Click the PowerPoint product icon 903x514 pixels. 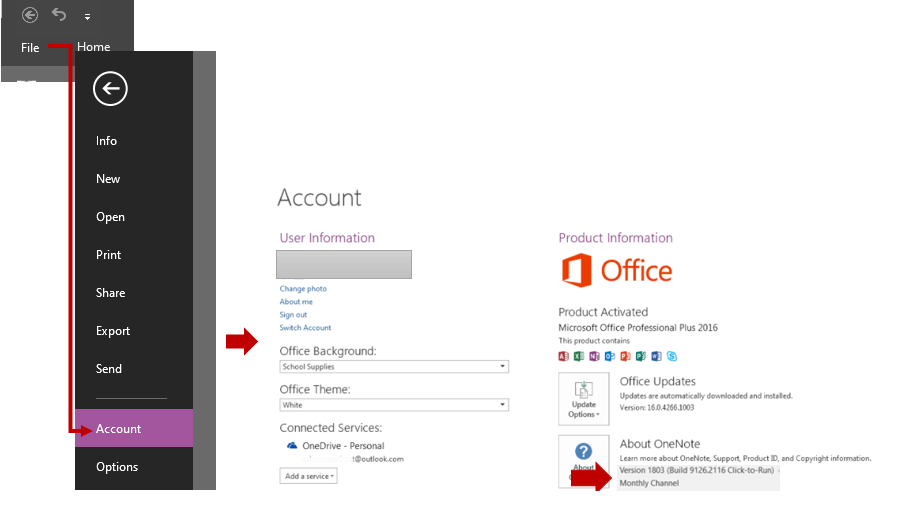(x=625, y=356)
